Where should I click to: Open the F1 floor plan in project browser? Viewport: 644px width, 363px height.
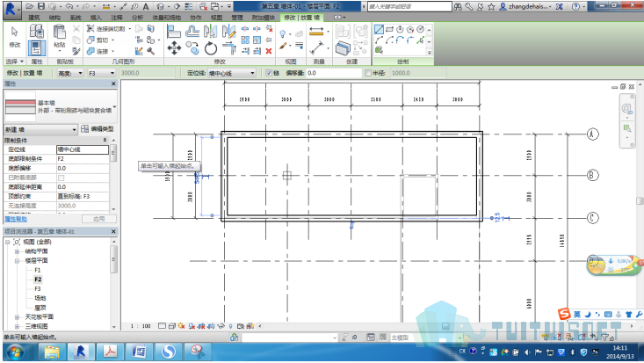[x=38, y=270]
